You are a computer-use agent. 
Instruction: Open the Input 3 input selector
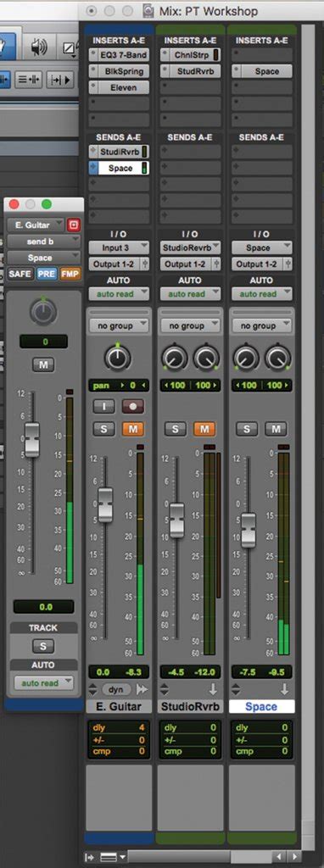coord(119,248)
